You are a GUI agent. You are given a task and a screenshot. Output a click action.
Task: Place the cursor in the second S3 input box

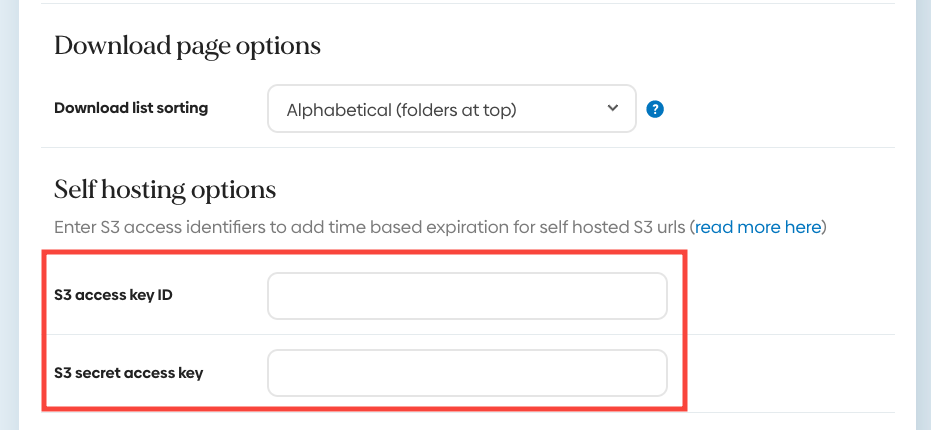[x=467, y=373]
